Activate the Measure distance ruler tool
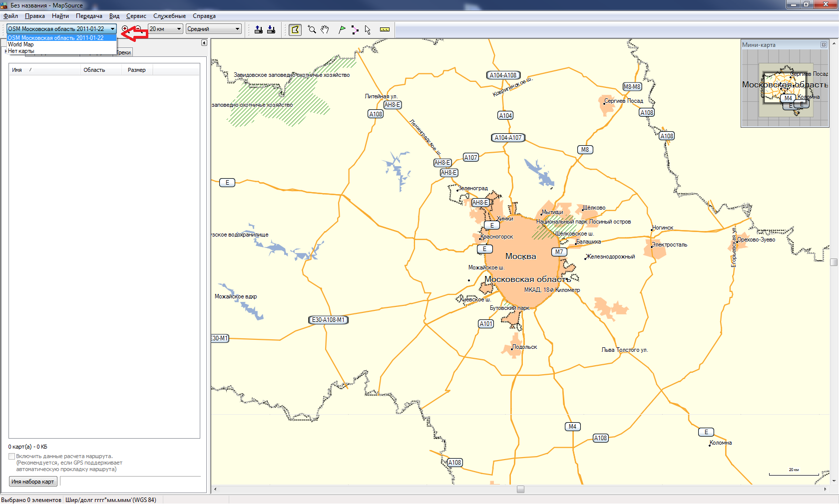 tap(385, 29)
